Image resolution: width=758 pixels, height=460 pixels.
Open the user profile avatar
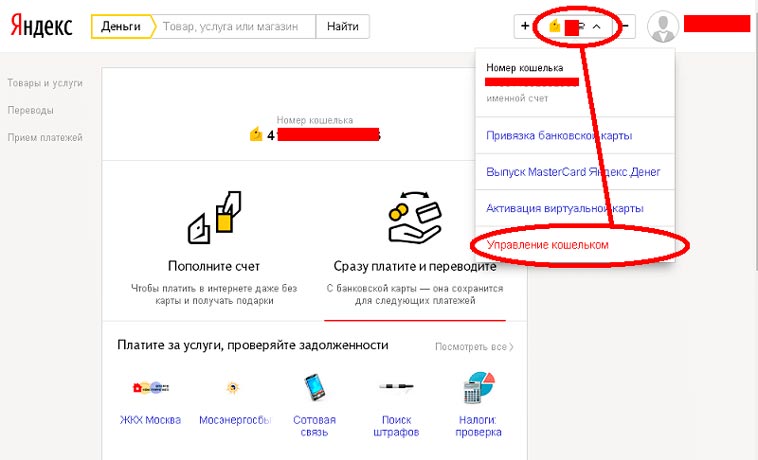coord(663,26)
